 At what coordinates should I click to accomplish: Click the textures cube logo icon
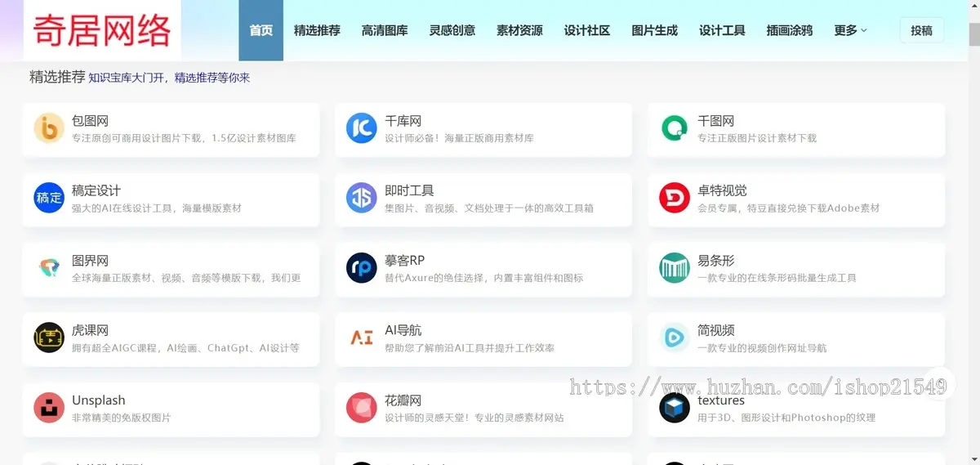point(675,408)
